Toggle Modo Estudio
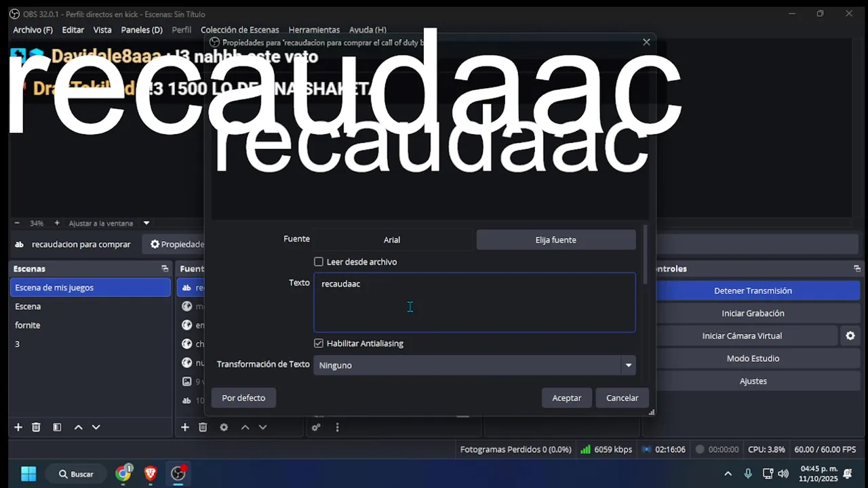Image resolution: width=868 pixels, height=488 pixels. pos(753,359)
